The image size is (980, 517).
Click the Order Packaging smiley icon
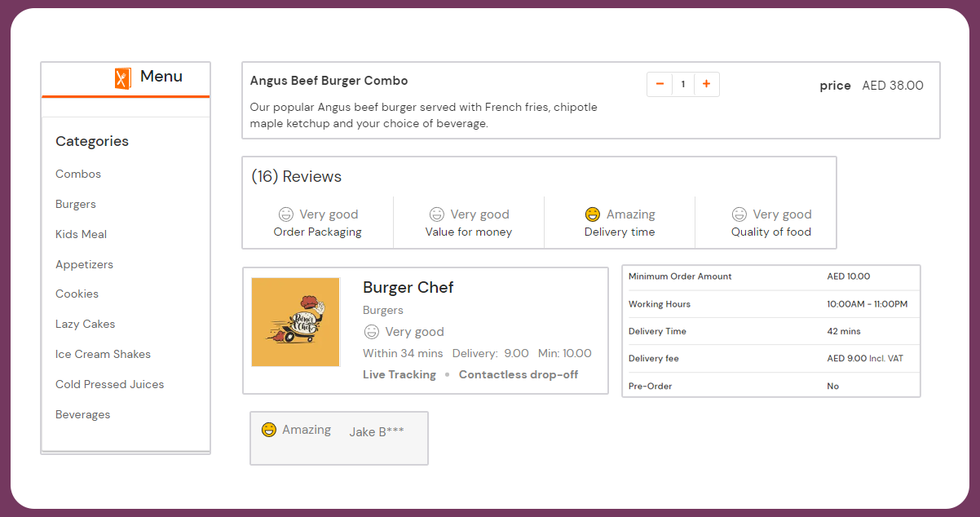pyautogui.click(x=286, y=214)
